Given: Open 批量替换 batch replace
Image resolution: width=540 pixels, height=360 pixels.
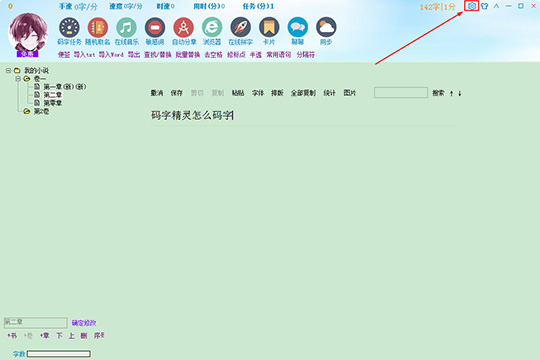Looking at the screenshot, I should (188, 55).
